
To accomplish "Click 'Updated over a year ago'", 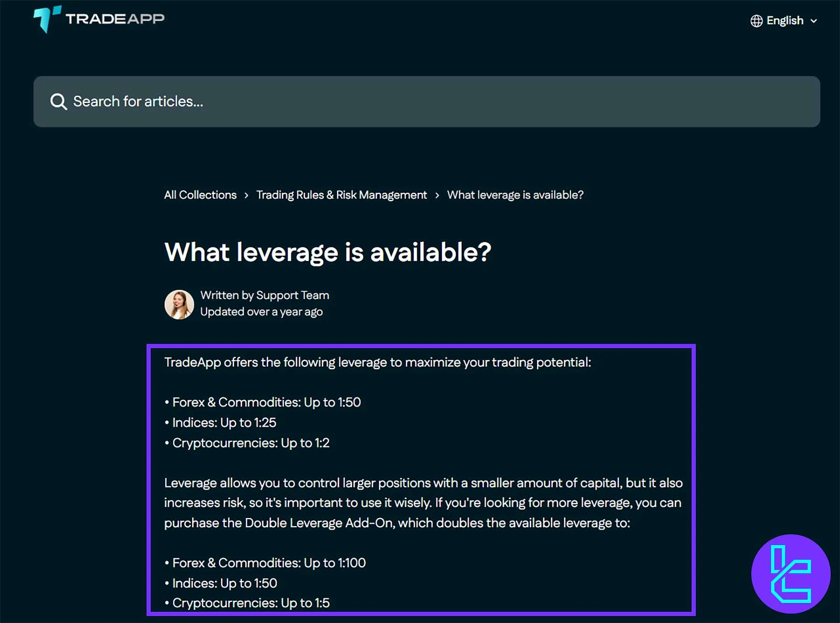I will (x=262, y=312).
